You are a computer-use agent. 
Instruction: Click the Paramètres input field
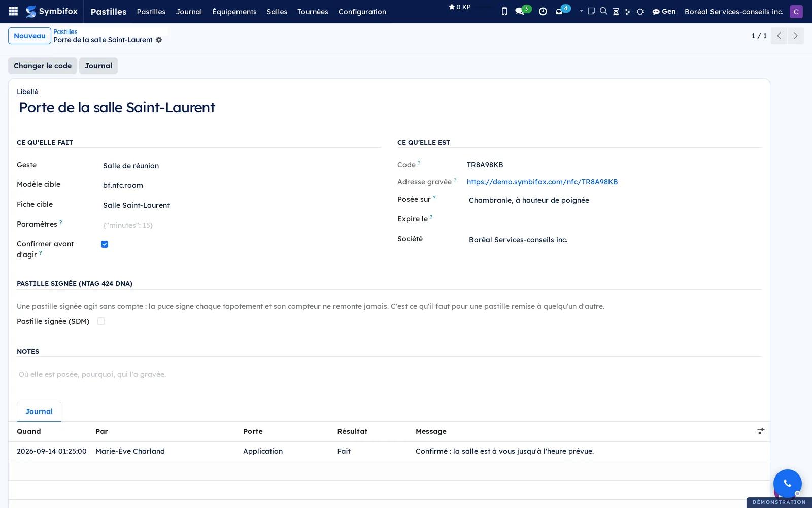[x=241, y=225]
